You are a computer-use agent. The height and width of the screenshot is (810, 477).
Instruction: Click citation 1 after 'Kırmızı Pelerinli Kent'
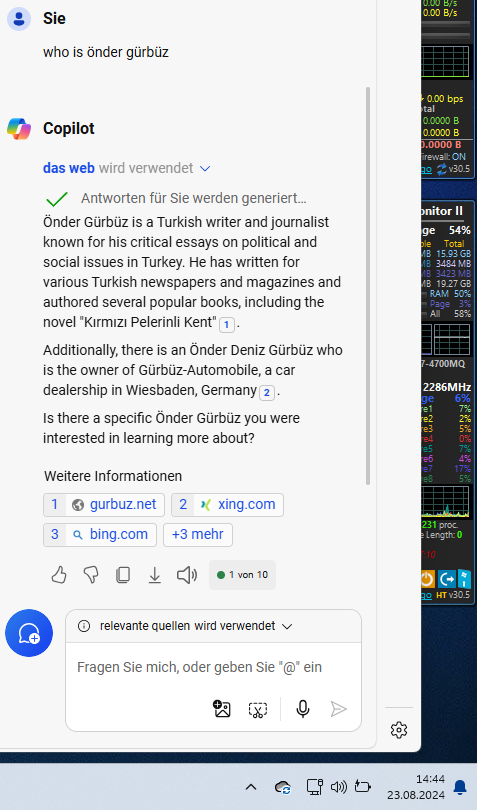point(226,324)
